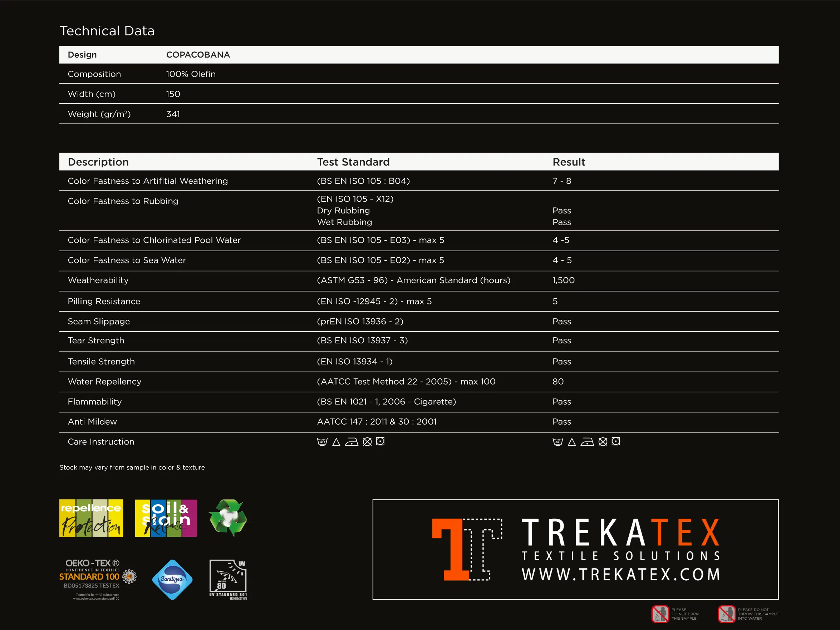The width and height of the screenshot is (840, 630).
Task: Click the Description column header
Action: [98, 162]
